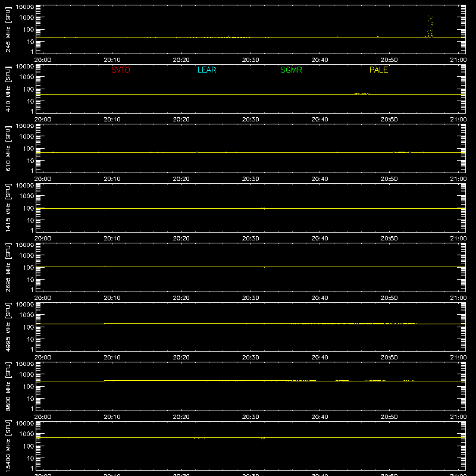This screenshot has width=476, height=476.
Task: Click the 21:00 tick label below 8800 MHz plot
Action: point(458,417)
